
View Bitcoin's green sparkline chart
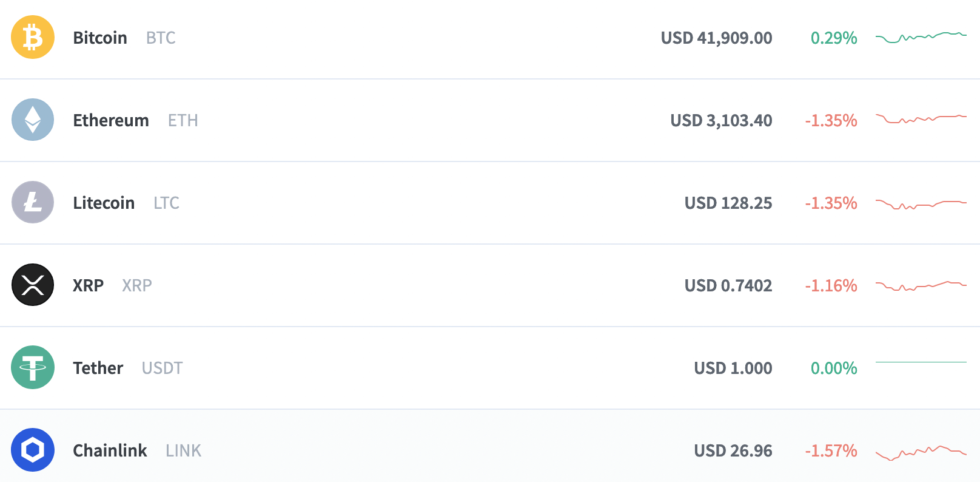[921, 37]
